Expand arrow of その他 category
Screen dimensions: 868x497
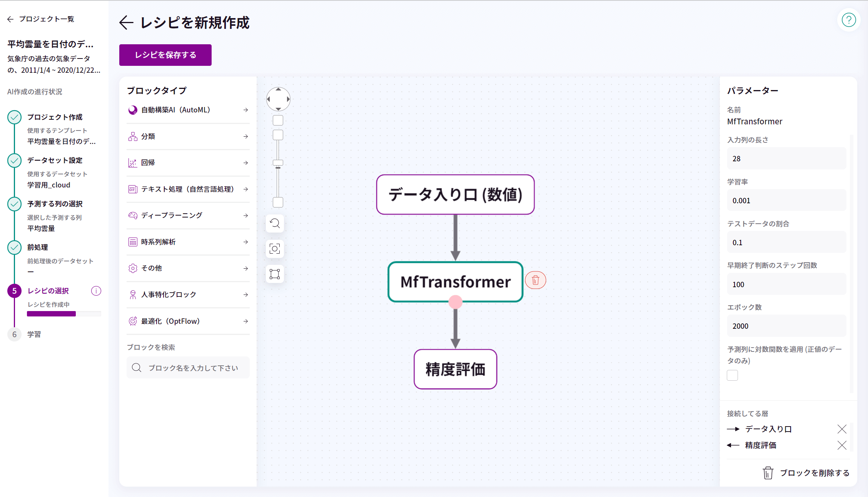[x=245, y=268]
